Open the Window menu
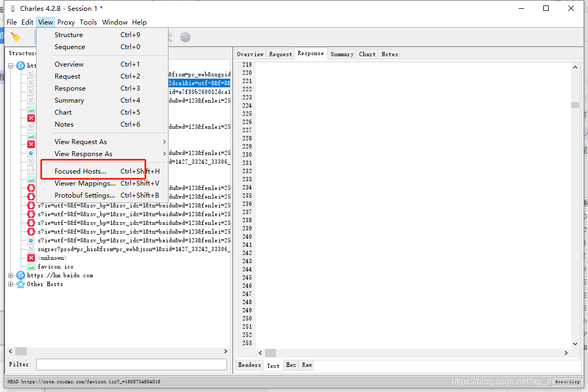Image resolution: width=588 pixels, height=392 pixels. point(115,22)
